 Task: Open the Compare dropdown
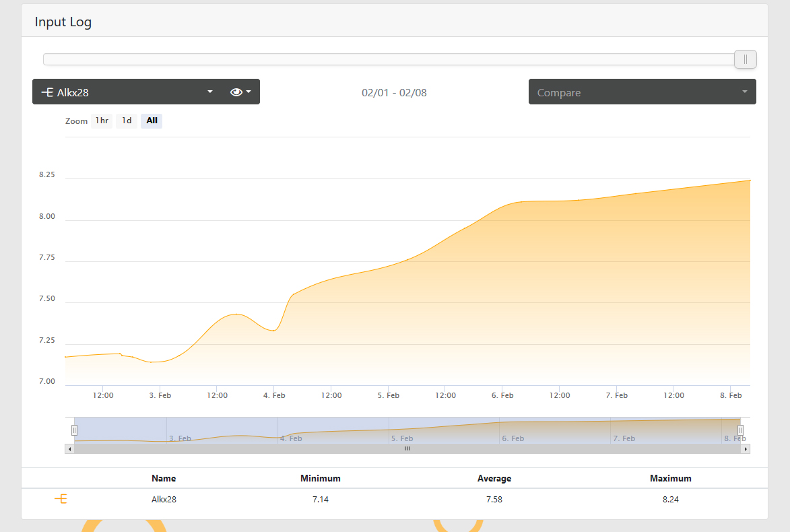click(x=642, y=92)
